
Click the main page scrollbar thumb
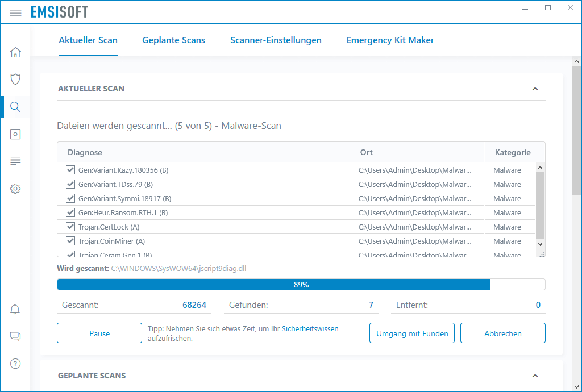point(576,130)
